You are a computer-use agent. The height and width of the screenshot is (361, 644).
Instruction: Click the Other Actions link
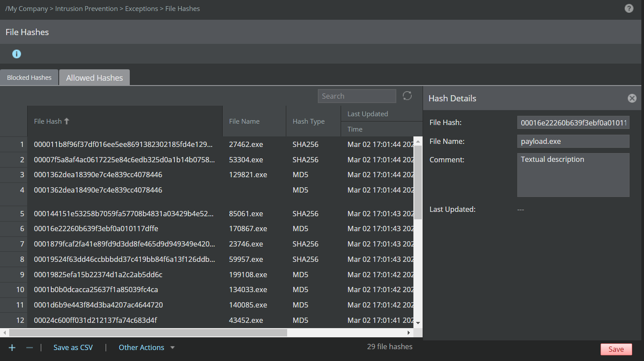coord(142,347)
